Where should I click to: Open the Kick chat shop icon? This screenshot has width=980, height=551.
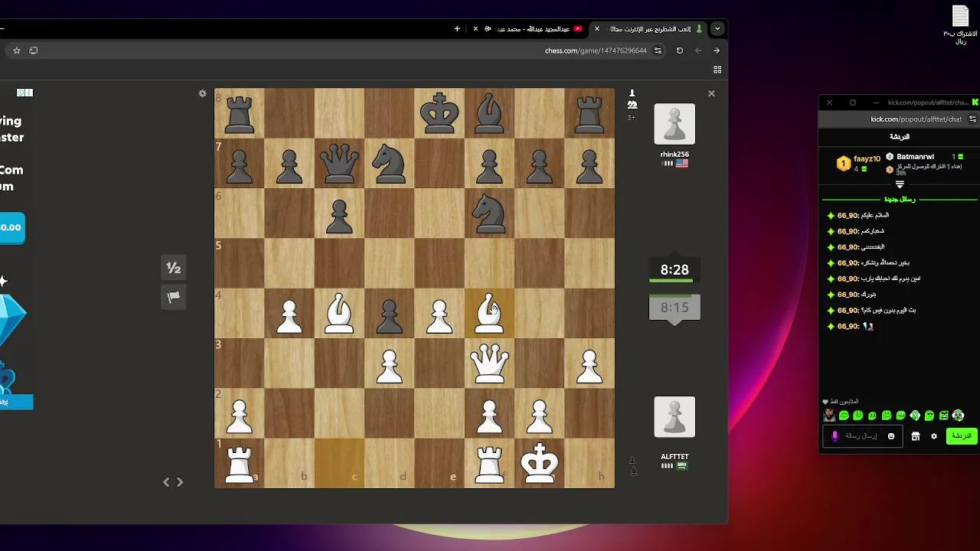(x=915, y=436)
